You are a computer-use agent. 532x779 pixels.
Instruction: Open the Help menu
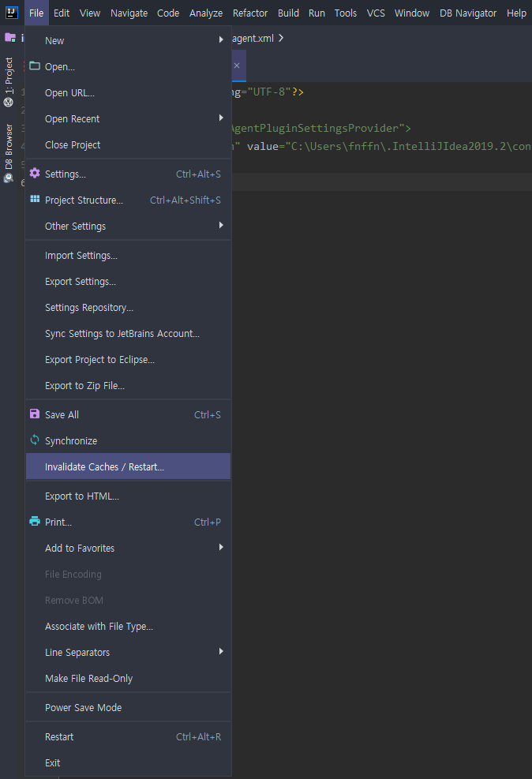(516, 13)
